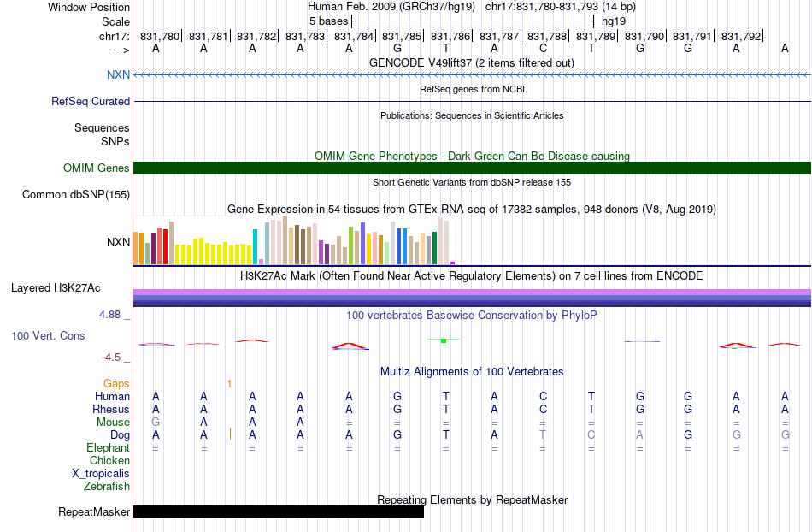The image size is (812, 532).
Task: Click base C in the top reference sequence row
Action: click(x=544, y=49)
